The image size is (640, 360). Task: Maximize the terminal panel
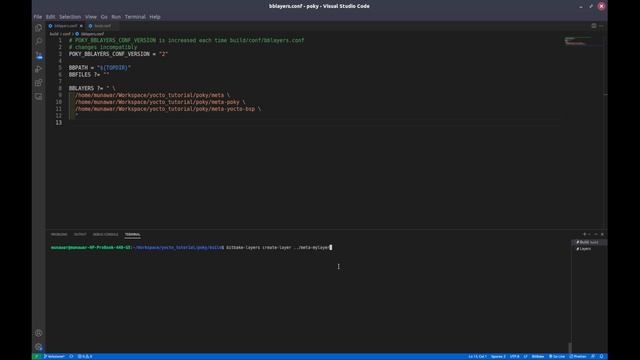click(x=596, y=234)
